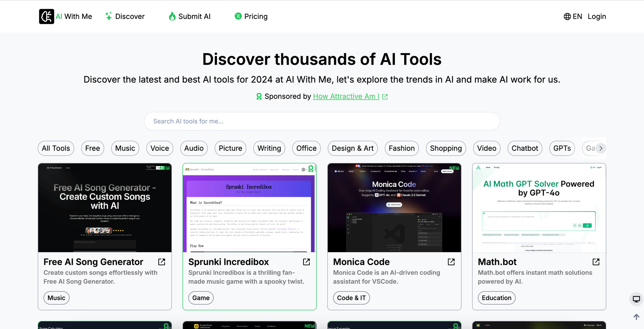Click the Music tag on Song Generator card

56,298
